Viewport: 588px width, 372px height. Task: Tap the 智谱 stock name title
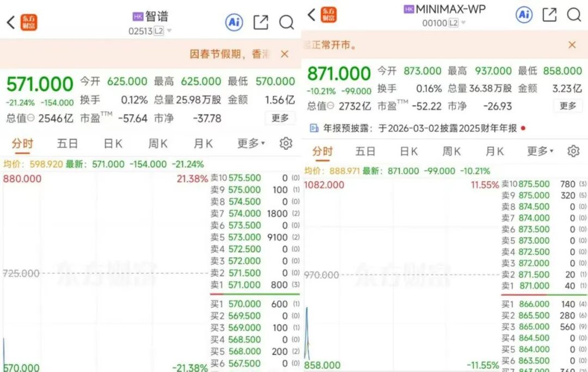(157, 16)
